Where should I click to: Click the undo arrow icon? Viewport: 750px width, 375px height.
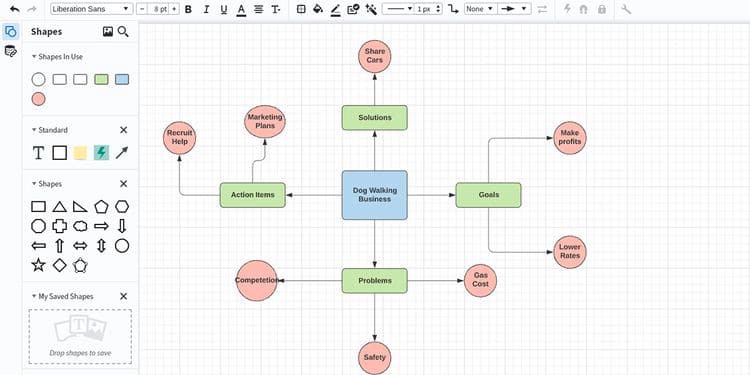pyautogui.click(x=15, y=9)
